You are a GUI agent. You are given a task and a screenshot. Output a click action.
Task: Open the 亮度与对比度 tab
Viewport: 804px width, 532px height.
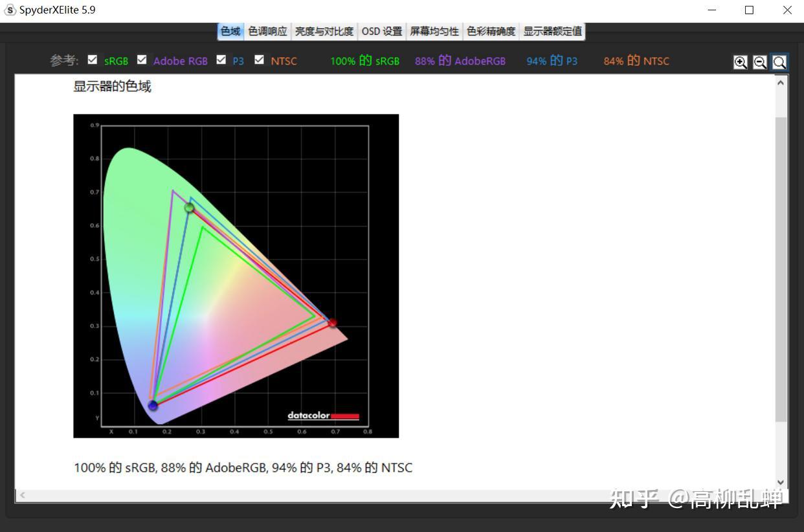[x=324, y=31]
